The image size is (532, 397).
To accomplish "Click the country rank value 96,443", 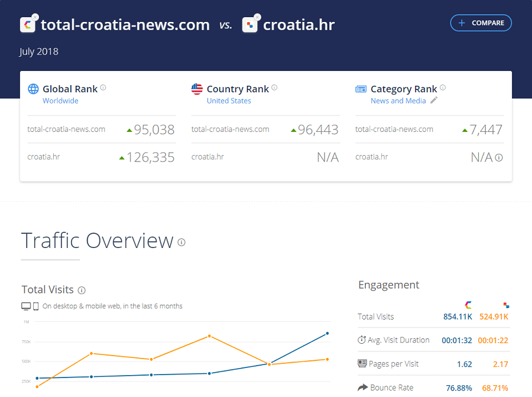I will click(x=318, y=130).
